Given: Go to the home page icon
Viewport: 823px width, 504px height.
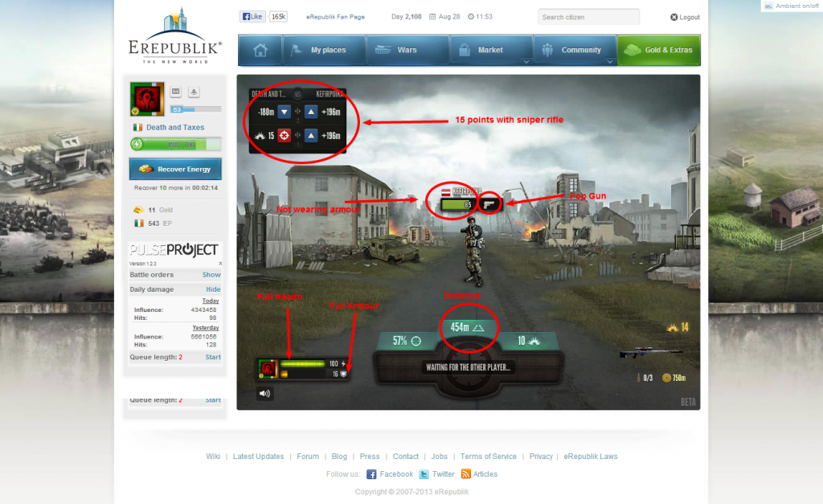Looking at the screenshot, I should coord(260,50).
